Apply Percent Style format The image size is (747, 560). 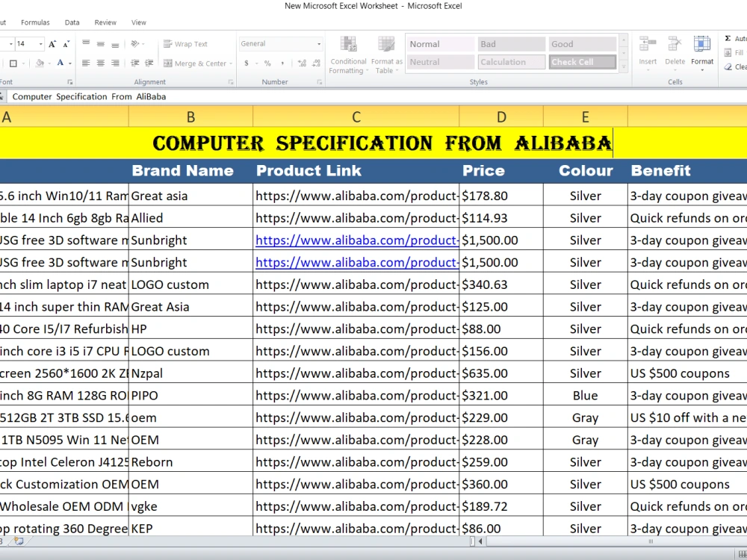point(267,63)
